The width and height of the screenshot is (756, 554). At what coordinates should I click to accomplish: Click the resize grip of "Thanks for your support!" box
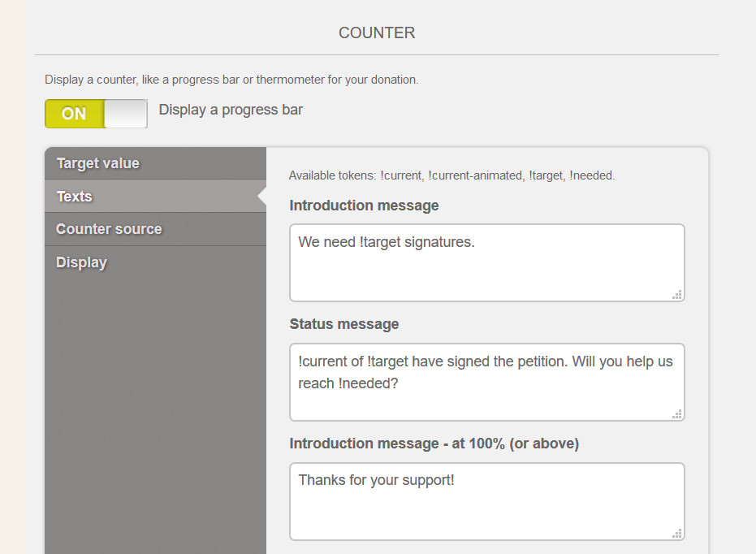677,533
